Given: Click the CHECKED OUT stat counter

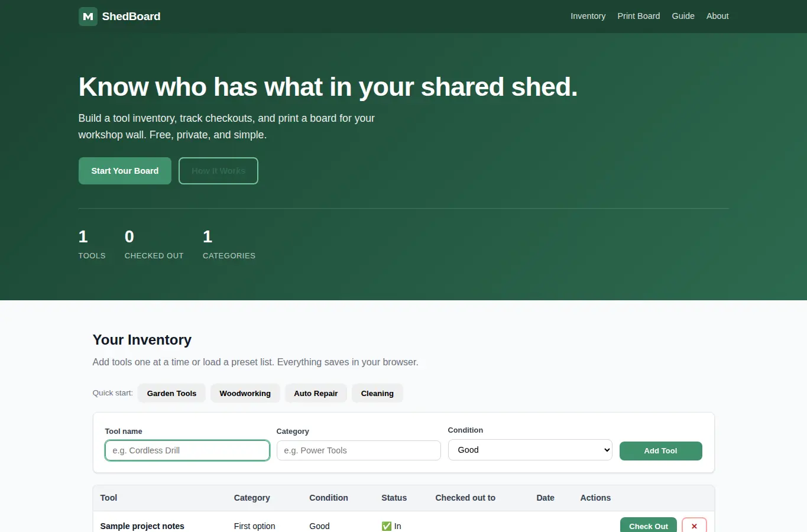Looking at the screenshot, I should point(154,245).
